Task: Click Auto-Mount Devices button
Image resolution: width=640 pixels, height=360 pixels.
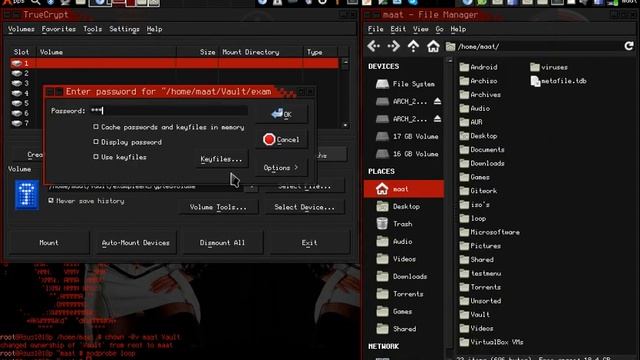Action: 136,243
